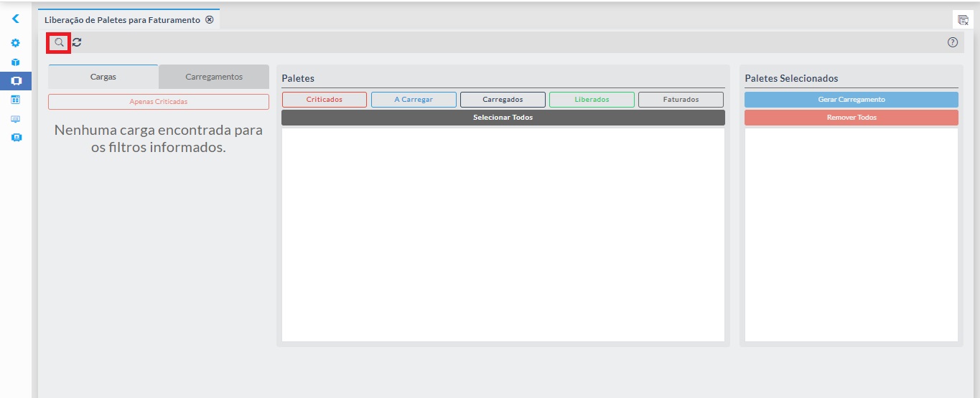Open the gear settings icon in sidebar

click(16, 43)
